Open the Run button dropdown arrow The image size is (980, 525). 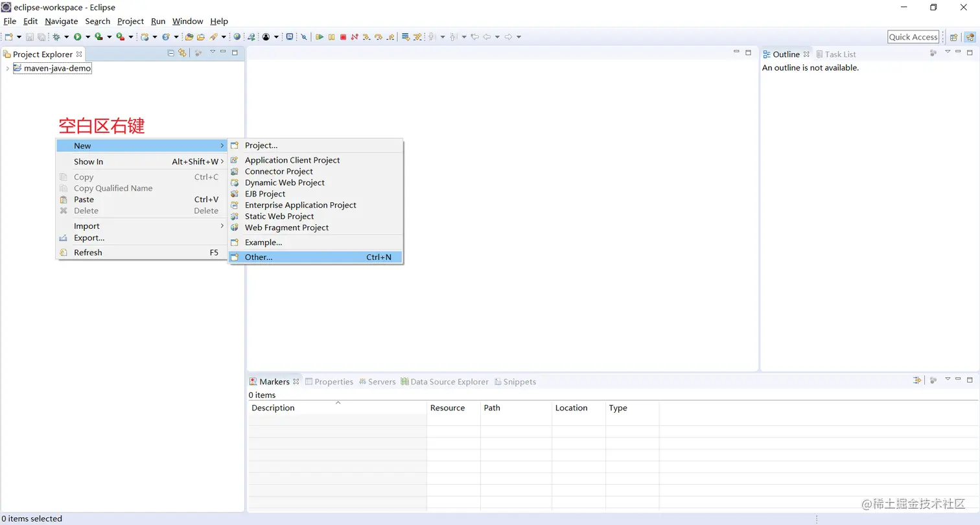pos(87,37)
